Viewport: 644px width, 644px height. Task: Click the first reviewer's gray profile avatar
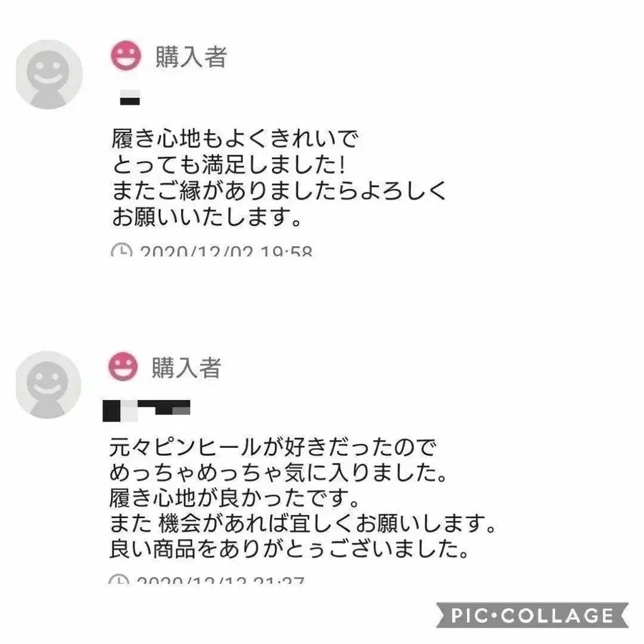pos(49,74)
